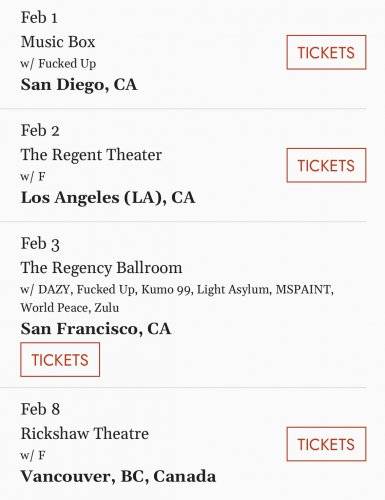Click TICKETS button for San Diego show

click(326, 52)
